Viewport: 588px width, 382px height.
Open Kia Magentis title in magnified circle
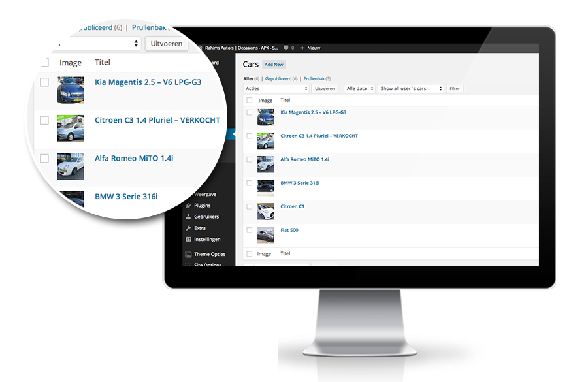[x=148, y=82]
